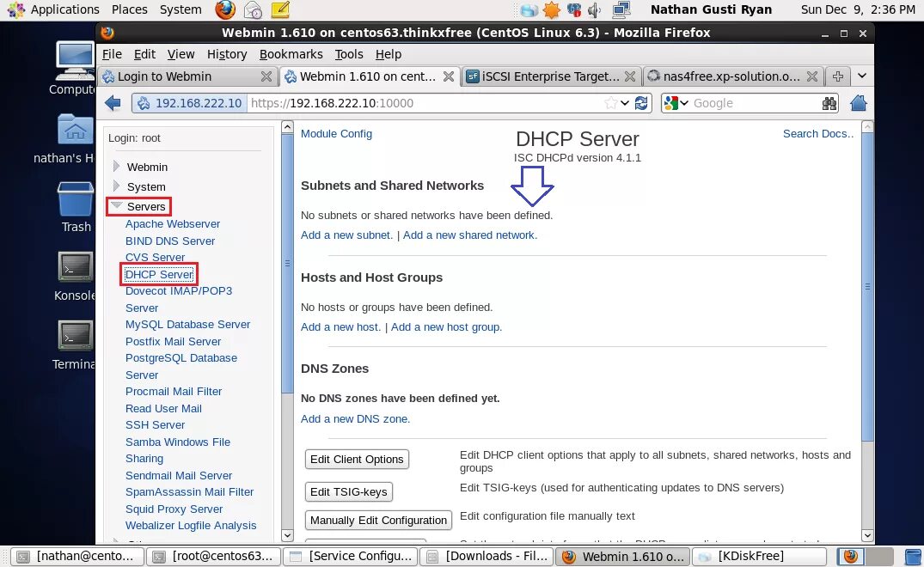The width and height of the screenshot is (924, 567).
Task: Open the mail launcher icon in the top panel
Action: click(253, 10)
